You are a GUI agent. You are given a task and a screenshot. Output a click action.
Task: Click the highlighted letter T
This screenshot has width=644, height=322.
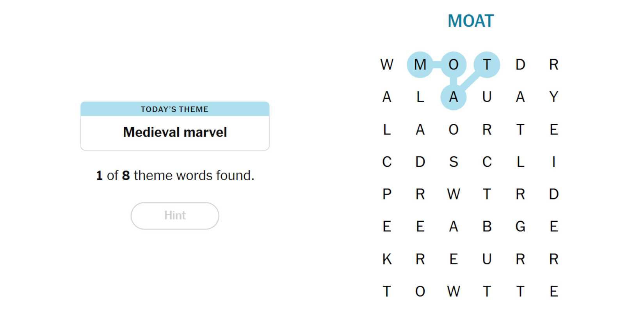487,64
